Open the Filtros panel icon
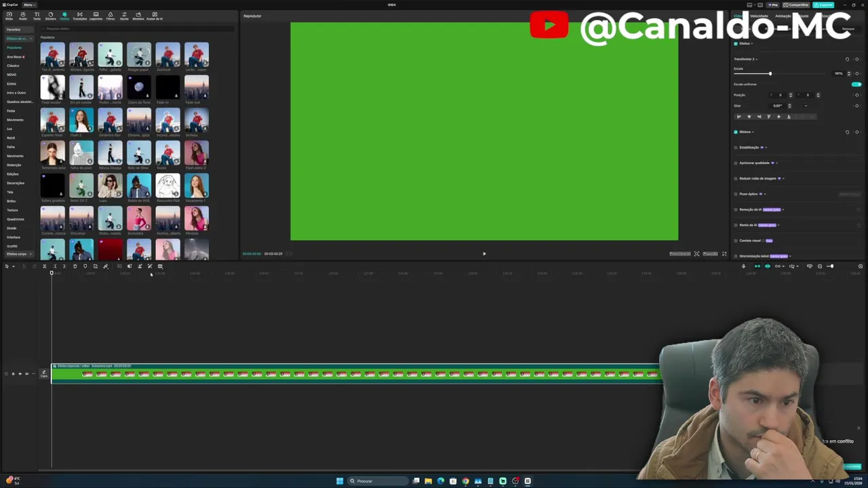Viewport: 868px width, 488px height. pyautogui.click(x=111, y=16)
